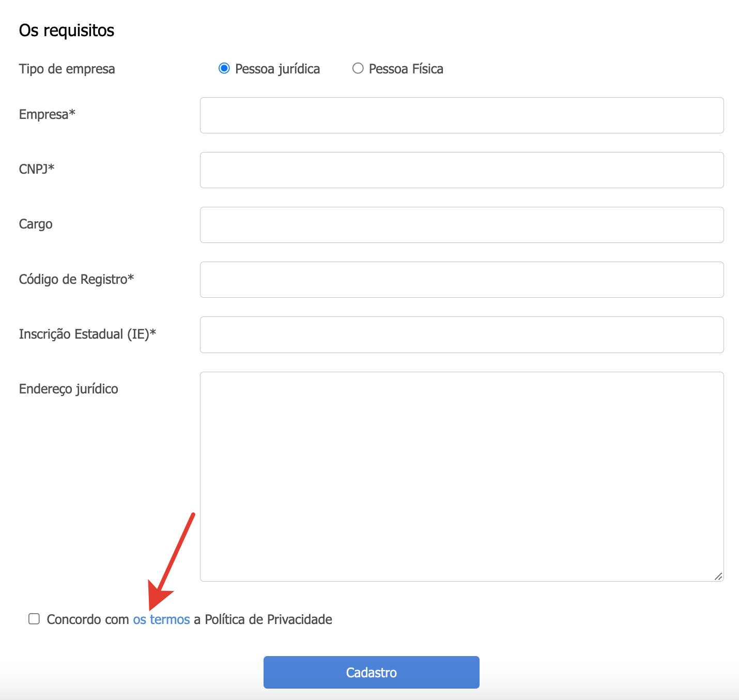Screen dimensions: 739x700
Task: Open the "os termos" link
Action: (x=161, y=619)
